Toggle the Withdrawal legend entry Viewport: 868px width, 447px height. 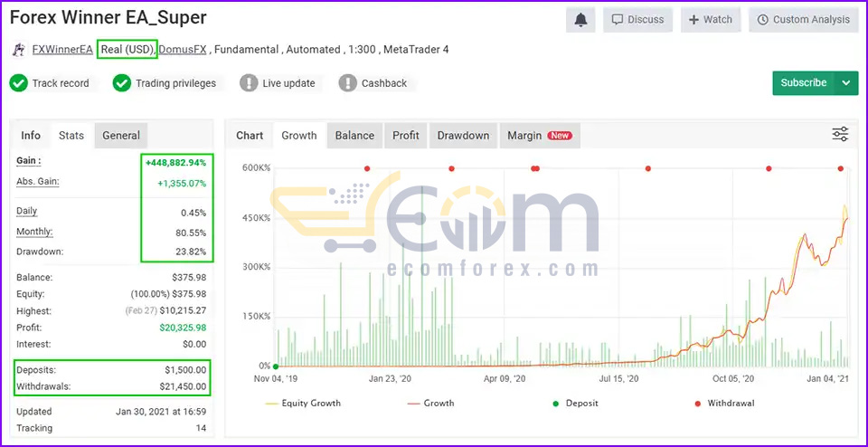(x=724, y=404)
